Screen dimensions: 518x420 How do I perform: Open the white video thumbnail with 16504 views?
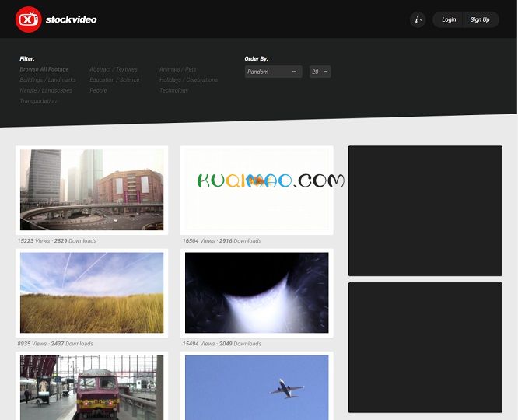point(257,190)
